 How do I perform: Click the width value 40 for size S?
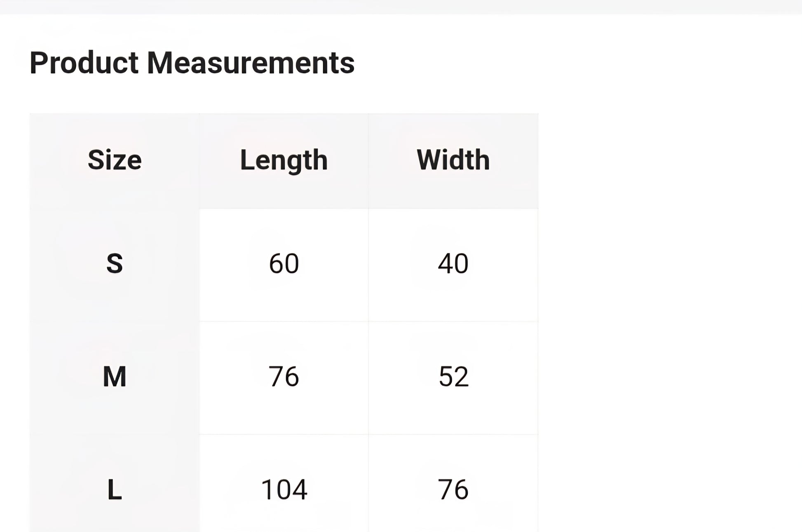pyautogui.click(x=453, y=264)
